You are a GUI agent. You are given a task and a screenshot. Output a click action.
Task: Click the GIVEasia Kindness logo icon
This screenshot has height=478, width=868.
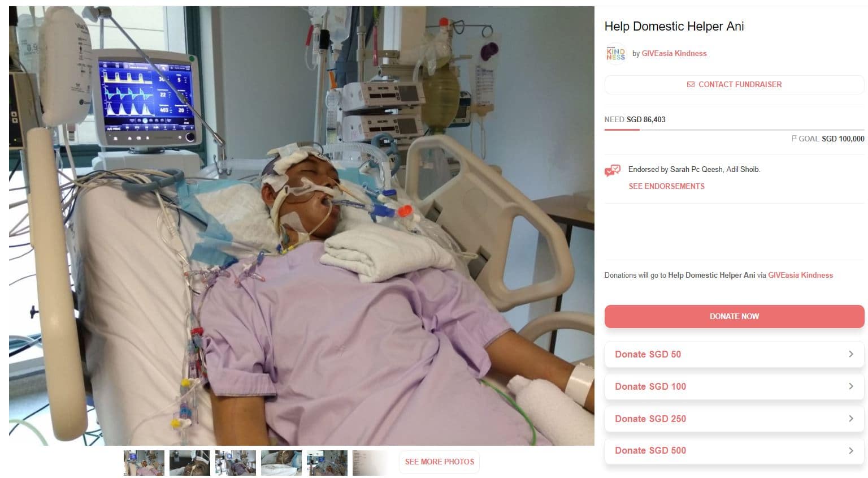pos(615,54)
